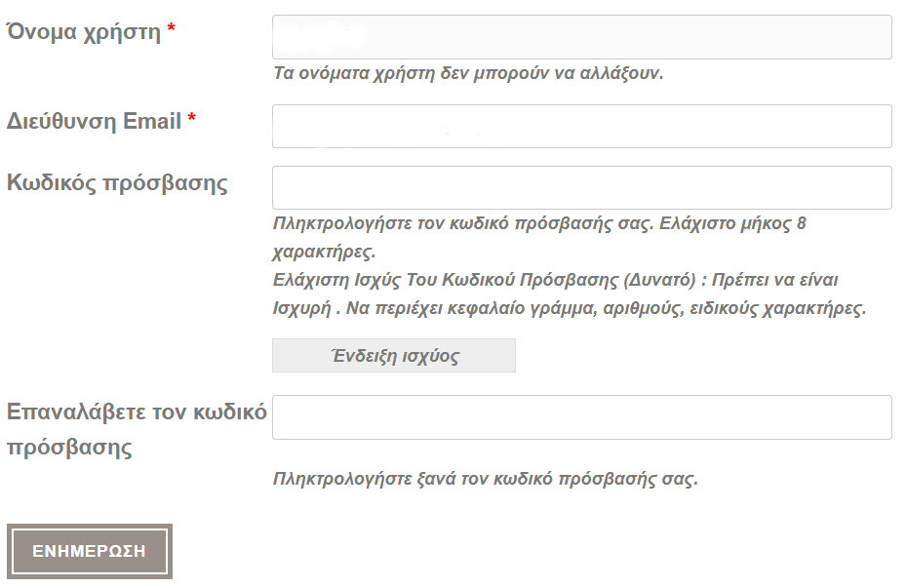The width and height of the screenshot is (907, 588).
Task: Click the standalone 'χαρακτήρες.' hint line
Action: click(x=324, y=253)
